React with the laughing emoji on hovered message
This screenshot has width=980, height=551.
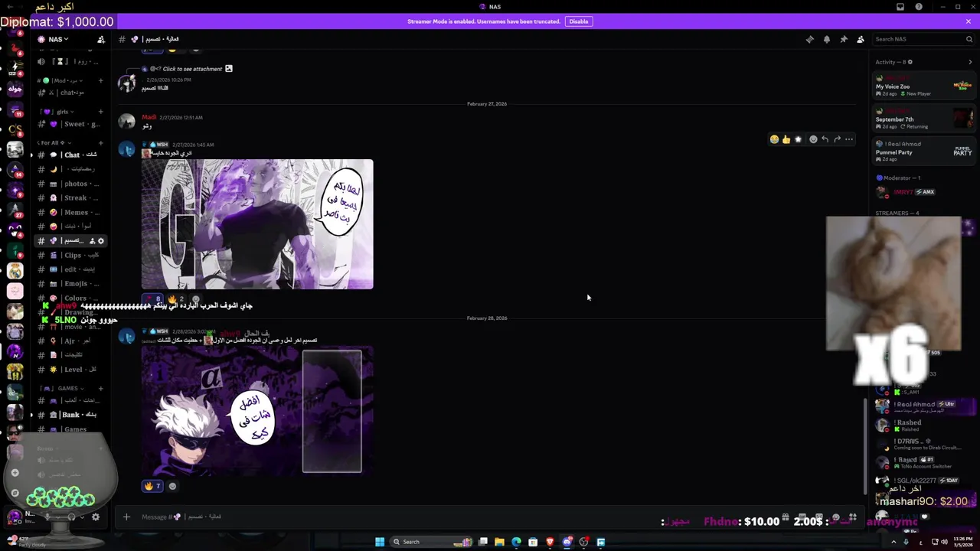(774, 139)
